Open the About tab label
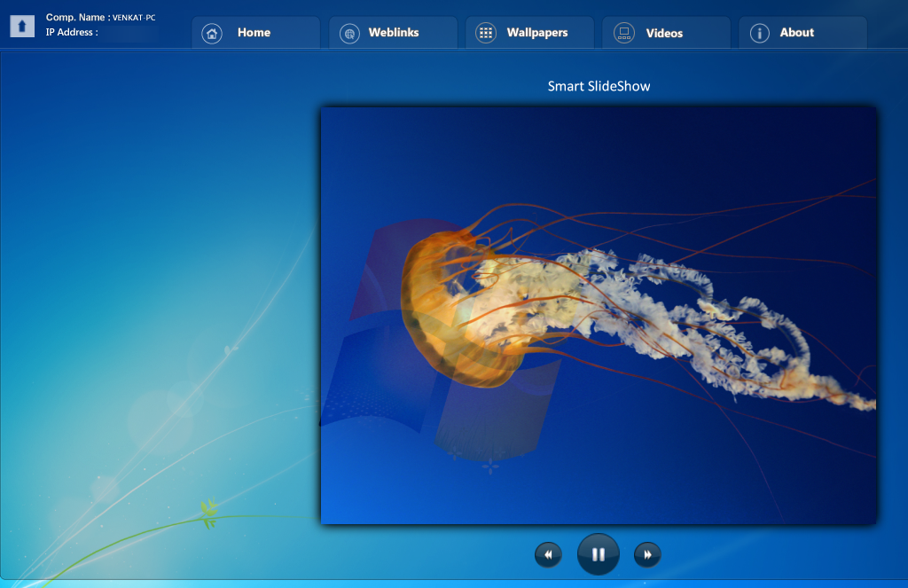This screenshot has width=908, height=588. [796, 33]
